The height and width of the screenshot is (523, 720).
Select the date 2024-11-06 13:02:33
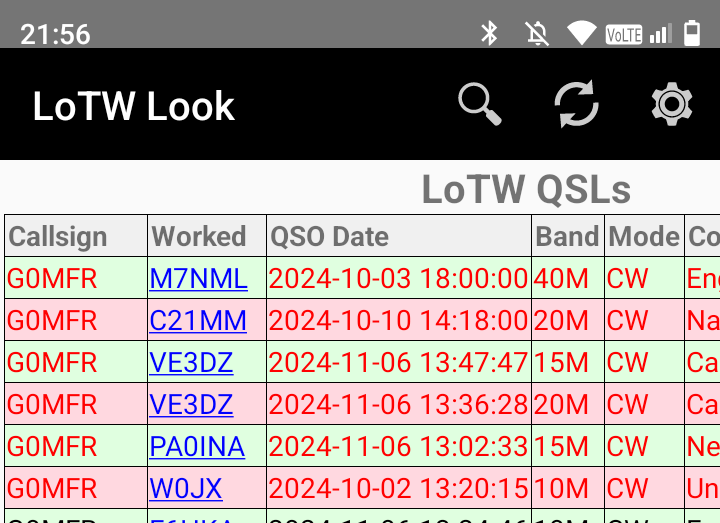[398, 446]
